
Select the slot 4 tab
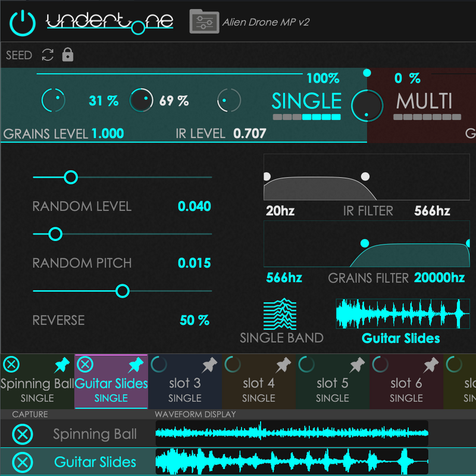point(259,381)
